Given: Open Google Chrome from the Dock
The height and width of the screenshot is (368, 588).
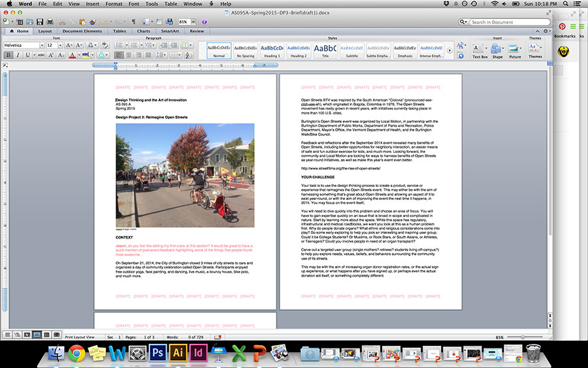Looking at the screenshot, I should pyautogui.click(x=76, y=353).
